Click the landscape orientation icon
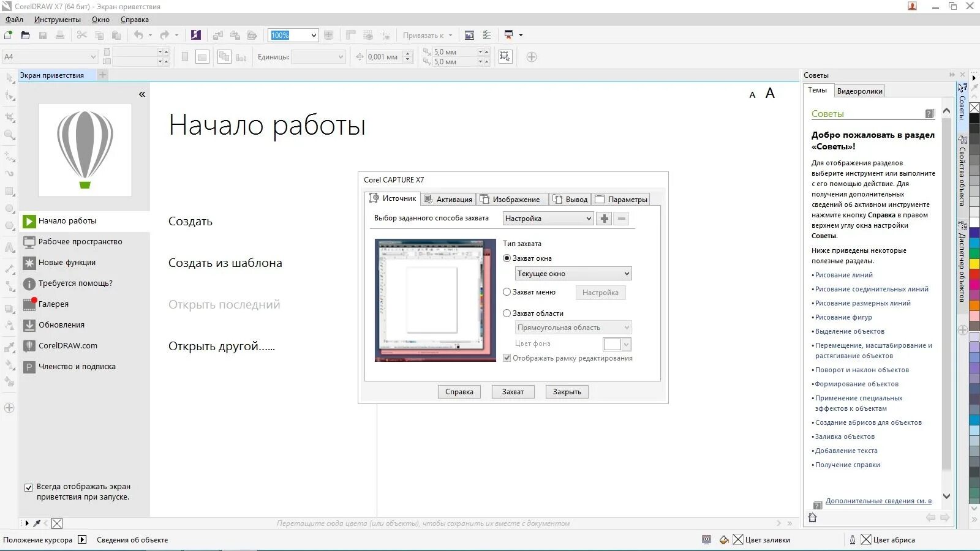Screen dimensions: 980x551 202,57
